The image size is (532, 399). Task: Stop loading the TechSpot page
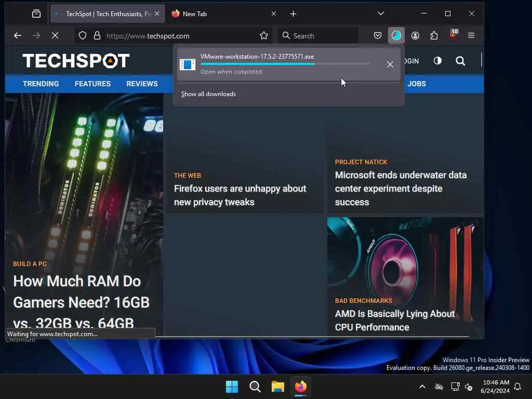[x=55, y=35]
